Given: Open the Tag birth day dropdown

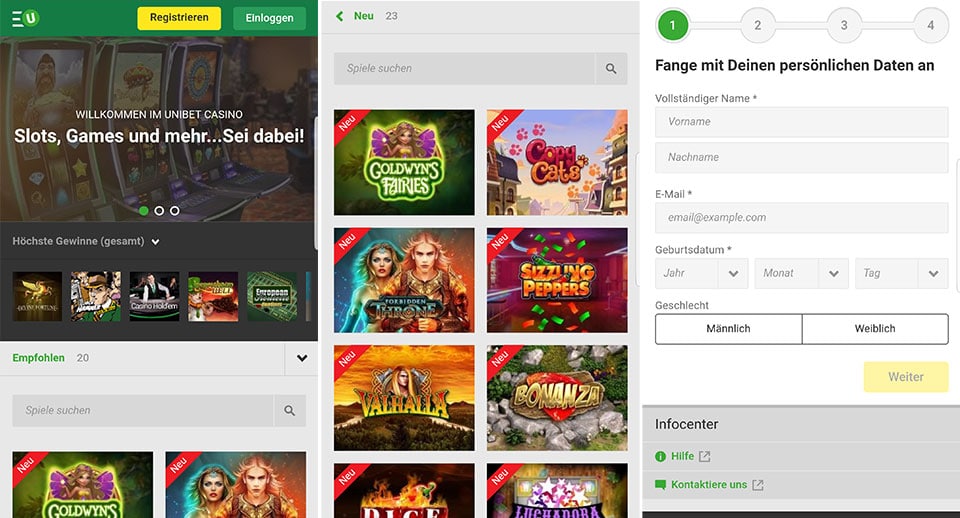Looking at the screenshot, I should (x=902, y=273).
